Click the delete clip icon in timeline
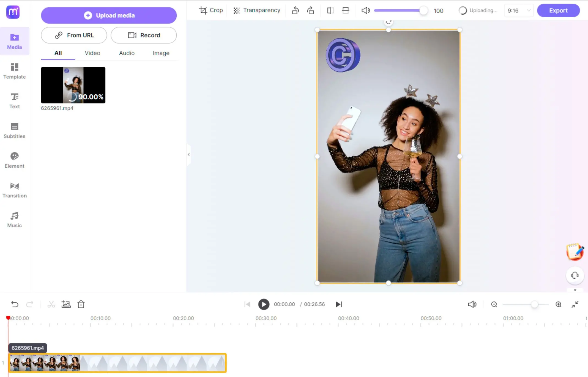Image resolution: width=588 pixels, height=377 pixels. click(x=81, y=304)
